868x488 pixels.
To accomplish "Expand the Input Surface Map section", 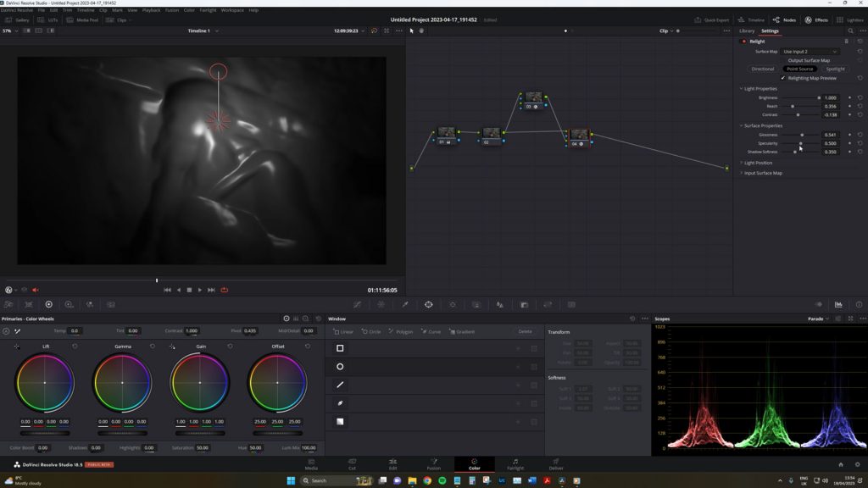I will coord(762,173).
